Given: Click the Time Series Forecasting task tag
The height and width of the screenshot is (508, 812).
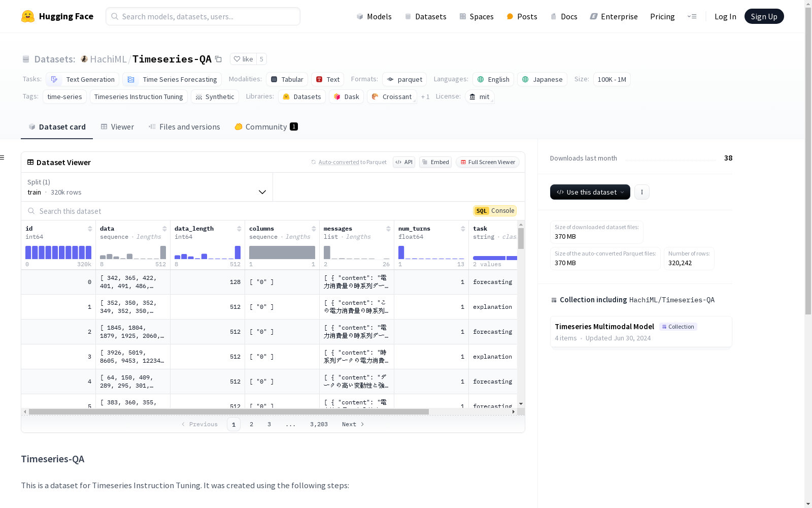Looking at the screenshot, I should coord(172,79).
